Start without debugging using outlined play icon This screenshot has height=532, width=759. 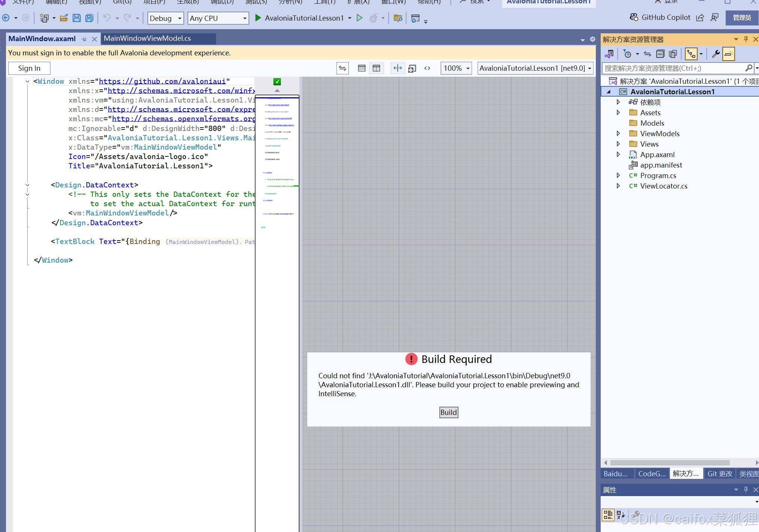359,18
